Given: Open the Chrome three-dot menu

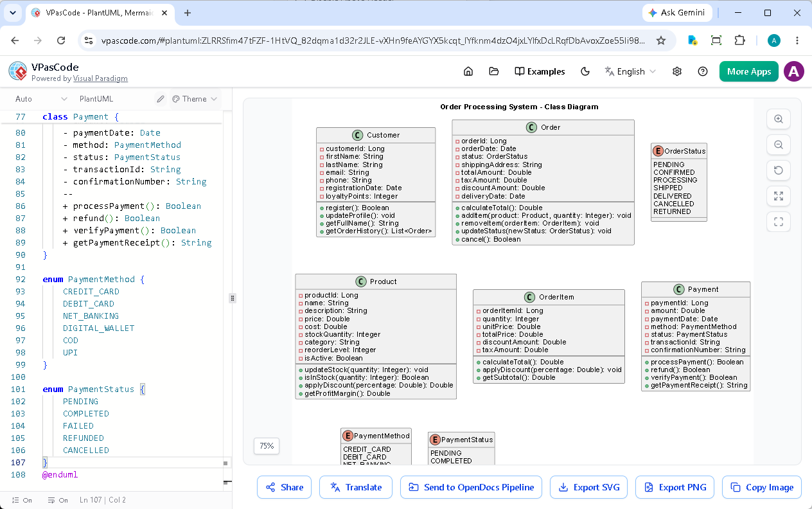Looking at the screenshot, I should point(797,40).
